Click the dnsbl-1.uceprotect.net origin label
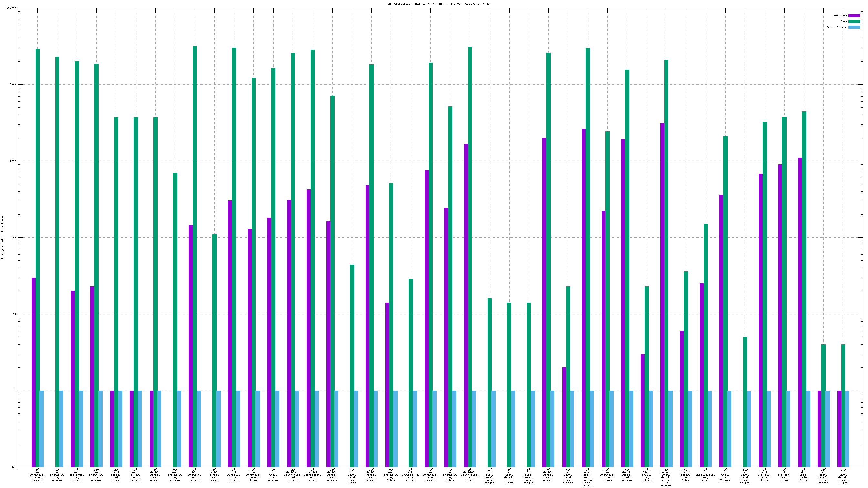The image size is (868, 488). pos(293,474)
